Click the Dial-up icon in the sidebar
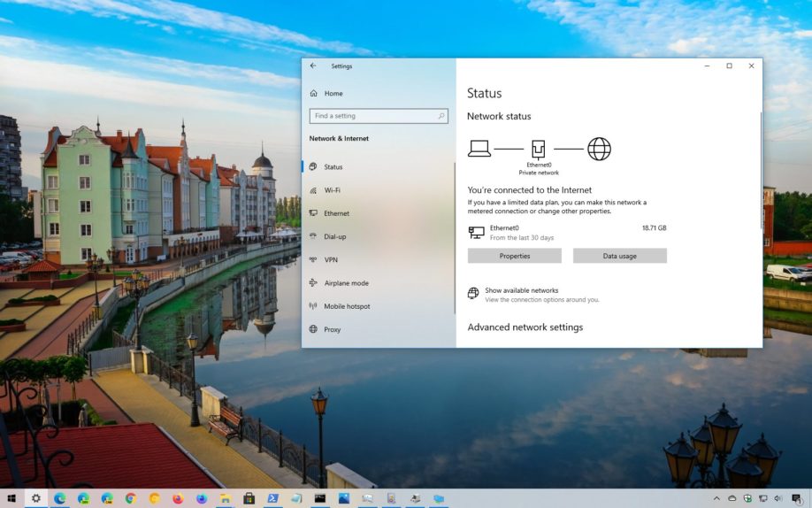 click(x=313, y=236)
